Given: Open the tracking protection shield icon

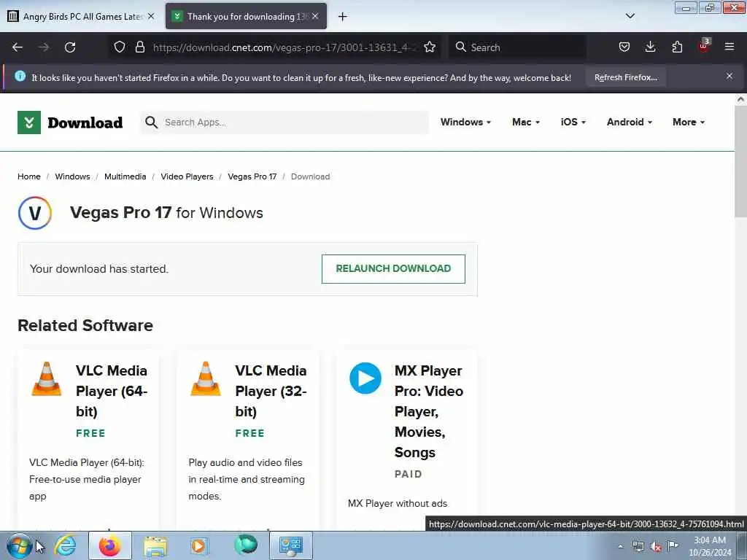Looking at the screenshot, I should point(120,47).
